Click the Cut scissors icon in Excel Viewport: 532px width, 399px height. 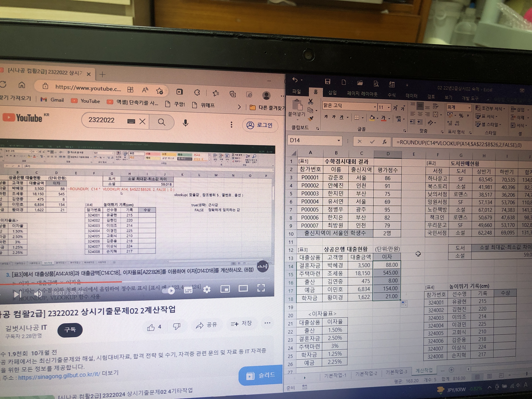[310, 101]
